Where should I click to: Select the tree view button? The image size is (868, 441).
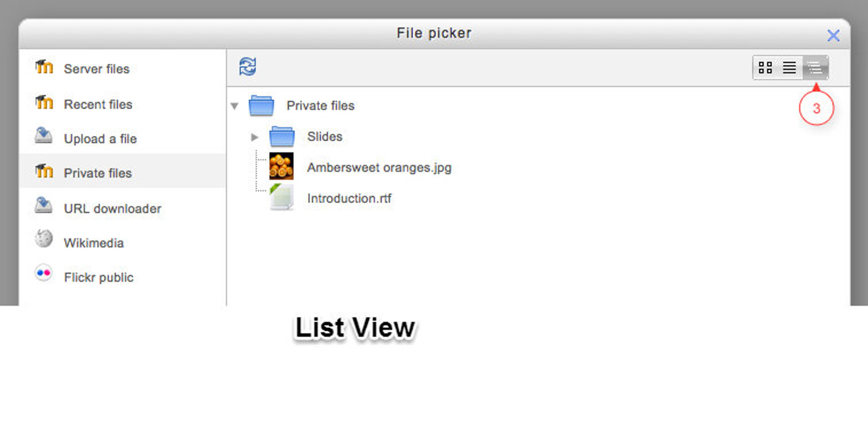click(815, 68)
